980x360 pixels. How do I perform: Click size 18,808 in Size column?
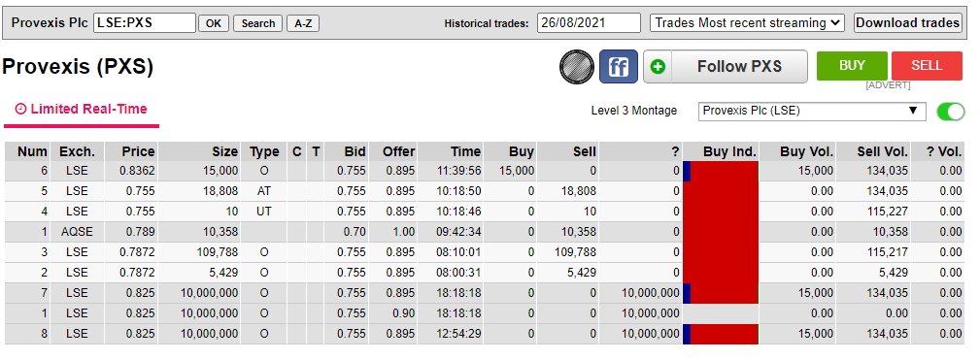pos(220,191)
